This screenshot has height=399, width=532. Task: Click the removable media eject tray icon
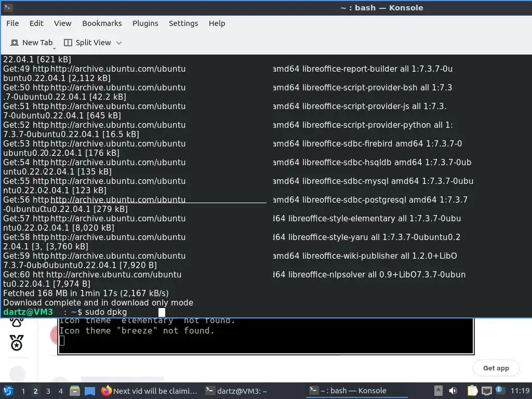point(438,391)
